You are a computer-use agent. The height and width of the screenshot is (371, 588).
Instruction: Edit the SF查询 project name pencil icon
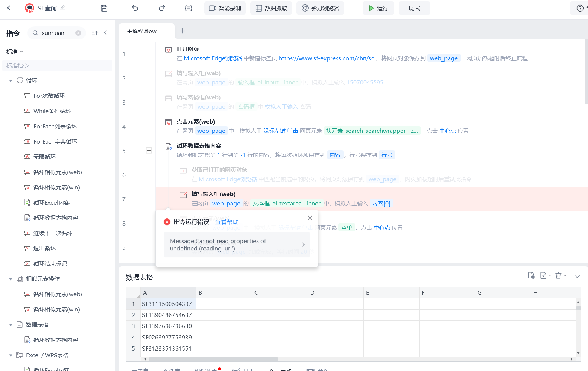point(62,8)
